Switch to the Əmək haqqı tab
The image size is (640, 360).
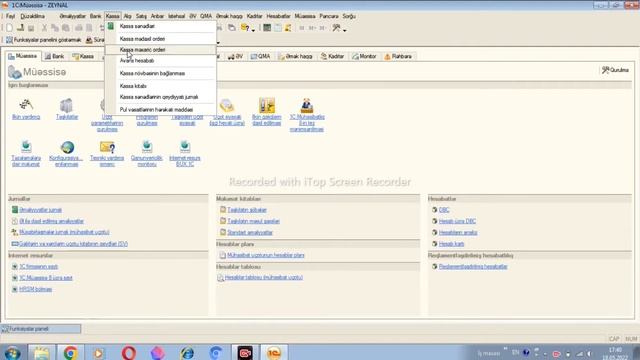click(295, 56)
